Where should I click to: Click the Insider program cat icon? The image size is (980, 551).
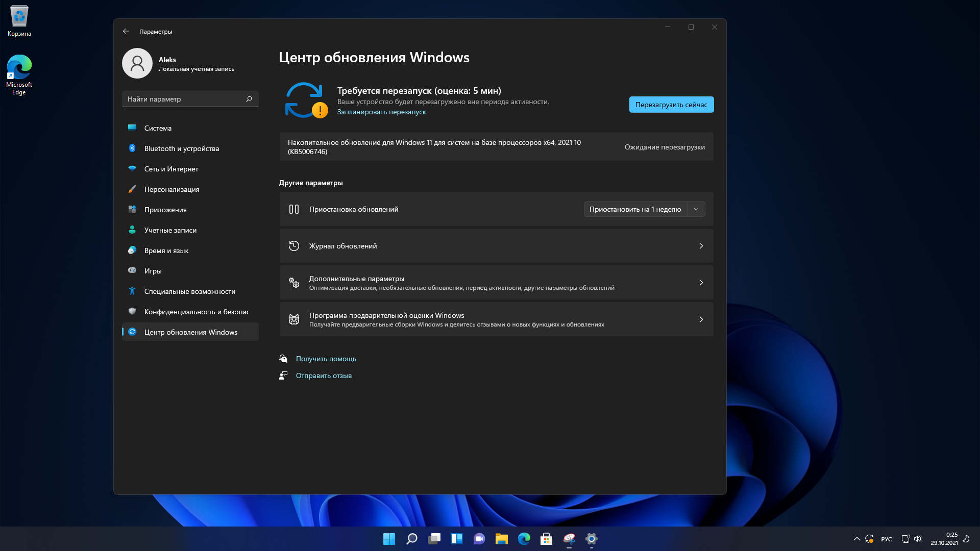click(x=294, y=319)
